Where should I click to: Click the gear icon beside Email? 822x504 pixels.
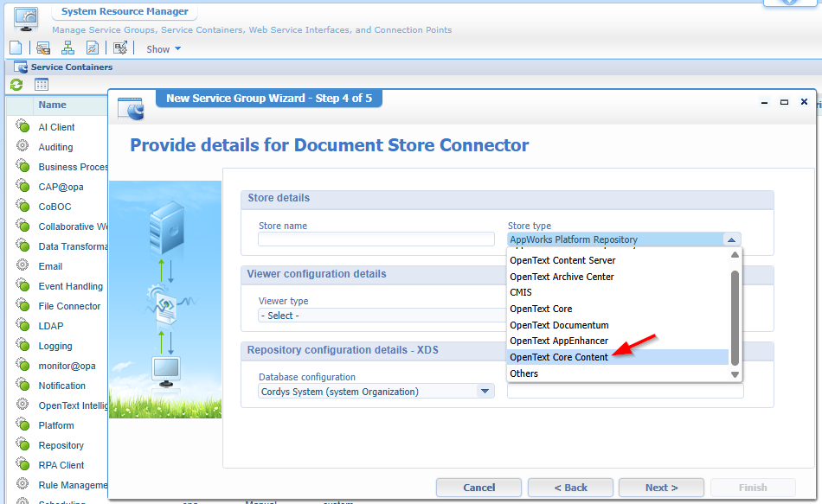(x=22, y=265)
